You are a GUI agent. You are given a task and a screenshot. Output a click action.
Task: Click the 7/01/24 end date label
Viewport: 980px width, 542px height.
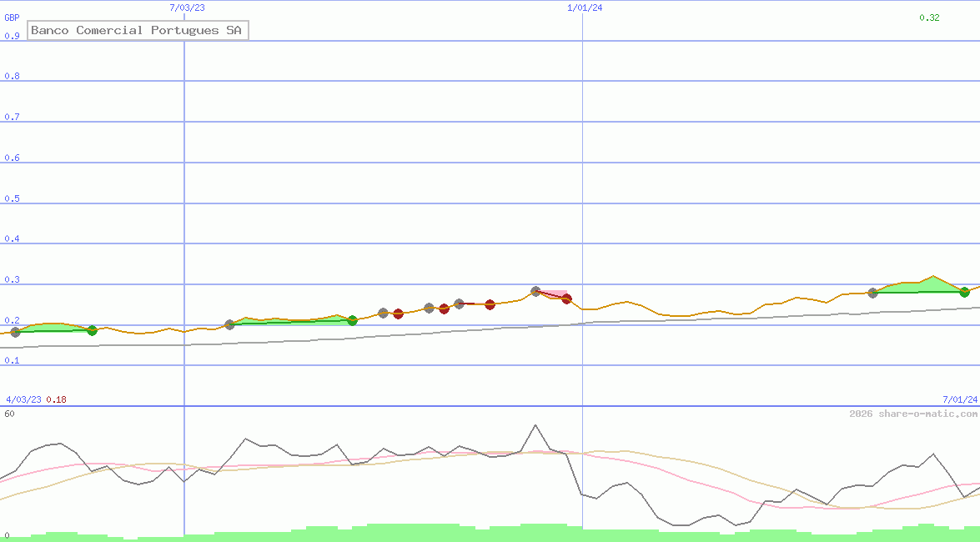point(960,399)
